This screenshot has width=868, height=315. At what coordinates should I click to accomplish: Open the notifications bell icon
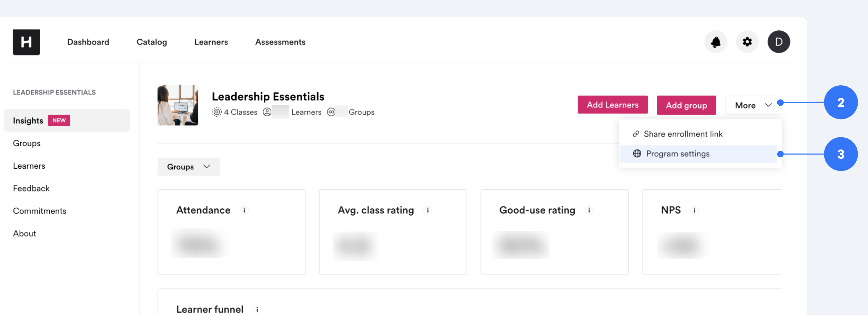(x=715, y=42)
